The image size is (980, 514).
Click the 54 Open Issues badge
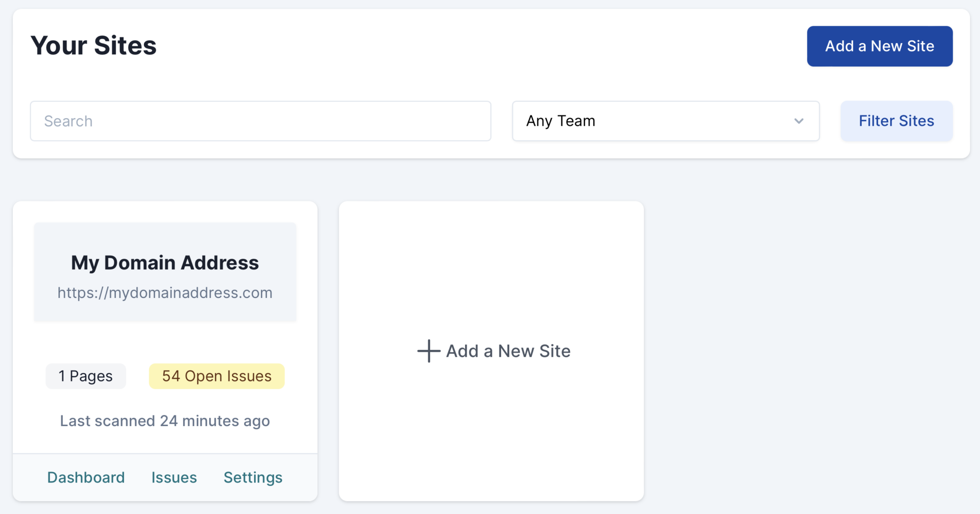click(x=216, y=376)
